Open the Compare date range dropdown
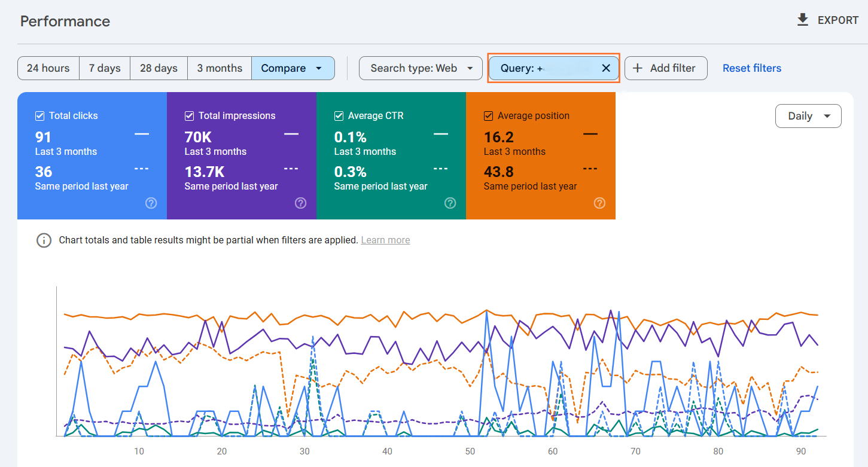868x467 pixels. (x=293, y=68)
